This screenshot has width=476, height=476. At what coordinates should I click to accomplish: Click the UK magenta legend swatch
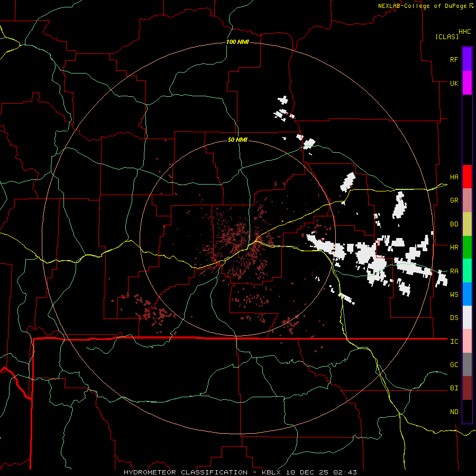pos(467,83)
